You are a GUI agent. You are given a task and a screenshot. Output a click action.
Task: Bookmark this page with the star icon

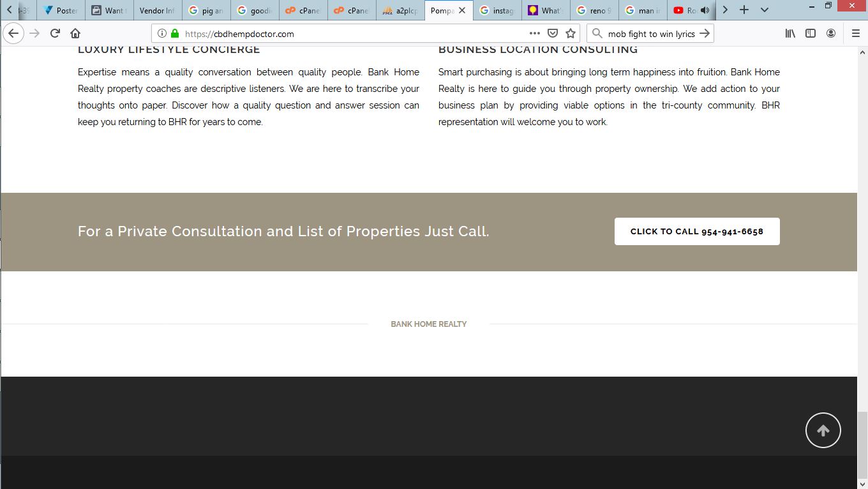[x=571, y=33]
